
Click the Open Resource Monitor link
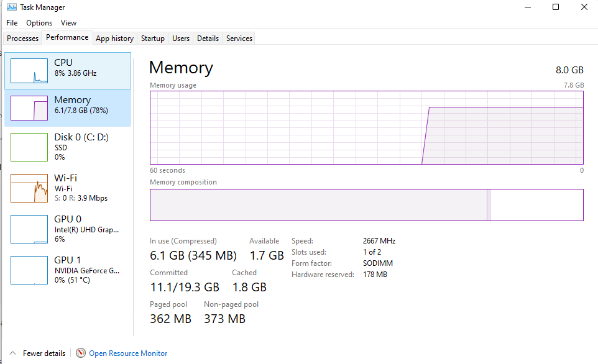[128, 353]
